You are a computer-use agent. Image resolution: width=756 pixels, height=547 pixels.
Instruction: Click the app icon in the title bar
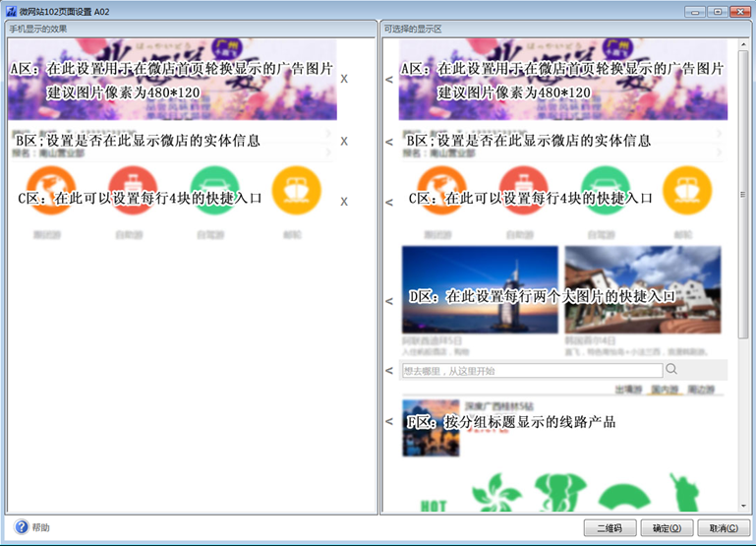coord(11,11)
